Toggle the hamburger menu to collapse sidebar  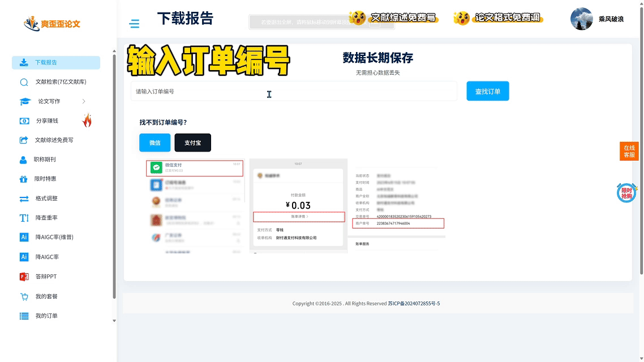click(x=134, y=24)
